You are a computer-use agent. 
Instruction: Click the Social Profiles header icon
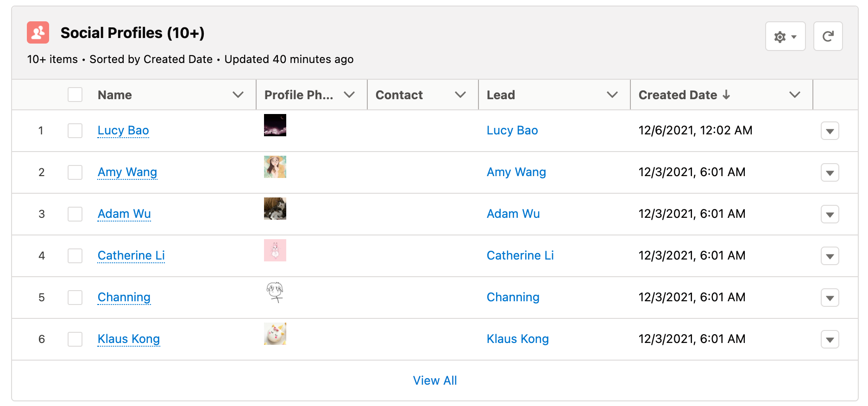pos(38,32)
